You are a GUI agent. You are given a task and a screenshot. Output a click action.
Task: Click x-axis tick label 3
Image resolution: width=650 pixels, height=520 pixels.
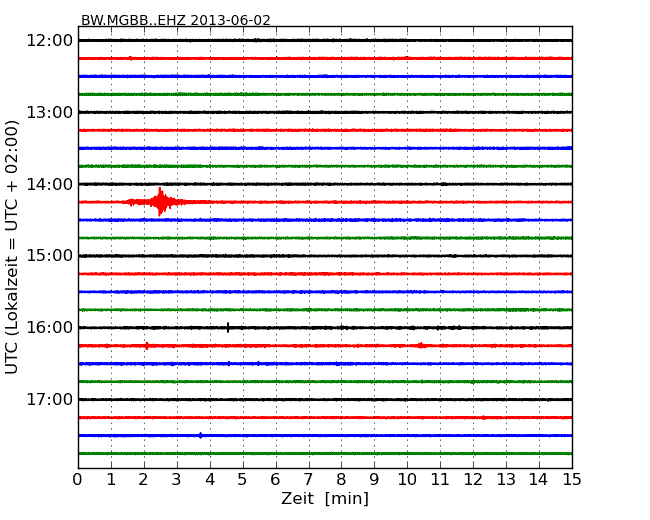click(x=177, y=479)
